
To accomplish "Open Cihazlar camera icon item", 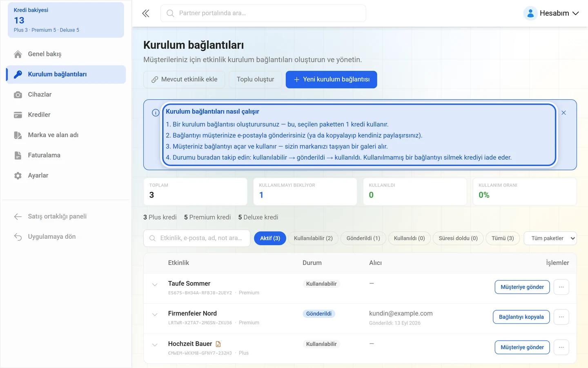I will click(66, 94).
